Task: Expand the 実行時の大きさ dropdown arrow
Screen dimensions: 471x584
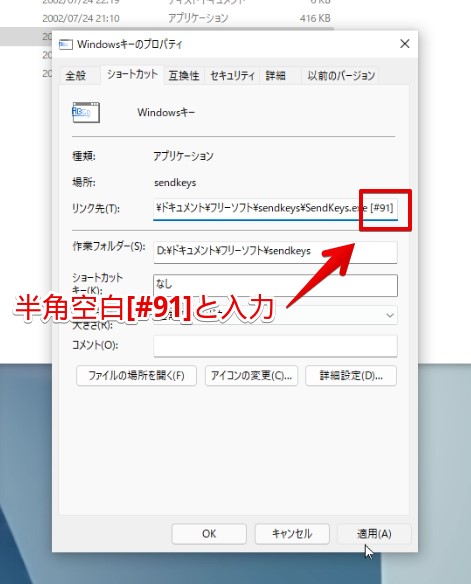Action: click(x=389, y=315)
